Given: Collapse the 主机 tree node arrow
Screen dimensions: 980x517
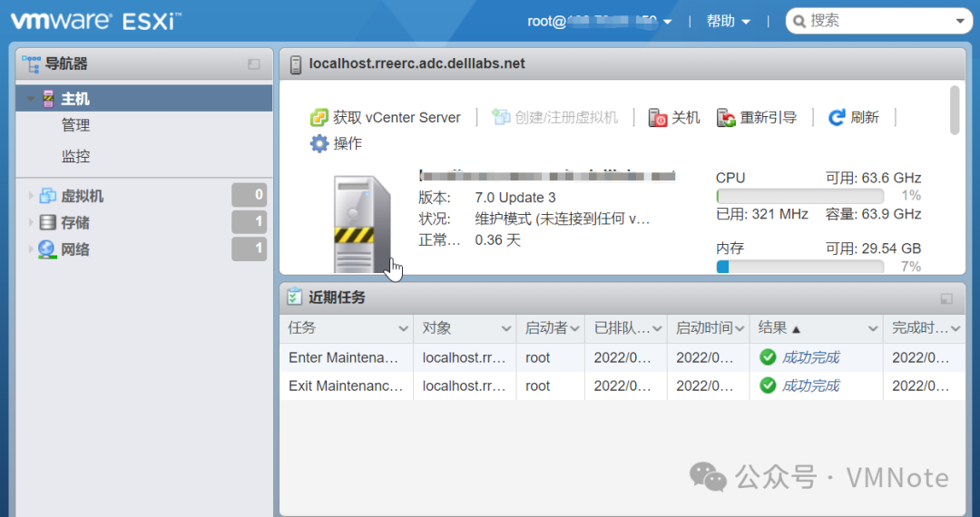Looking at the screenshot, I should click(x=31, y=99).
